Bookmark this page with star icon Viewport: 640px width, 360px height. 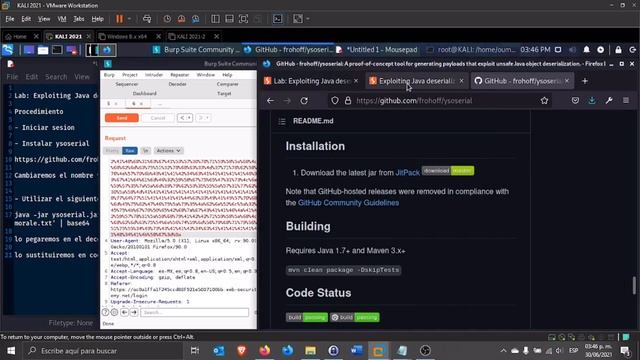click(544, 100)
